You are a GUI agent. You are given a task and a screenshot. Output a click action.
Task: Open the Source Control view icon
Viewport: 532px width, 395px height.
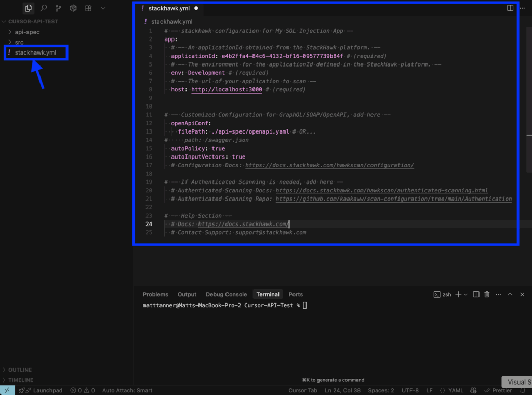tap(58, 8)
